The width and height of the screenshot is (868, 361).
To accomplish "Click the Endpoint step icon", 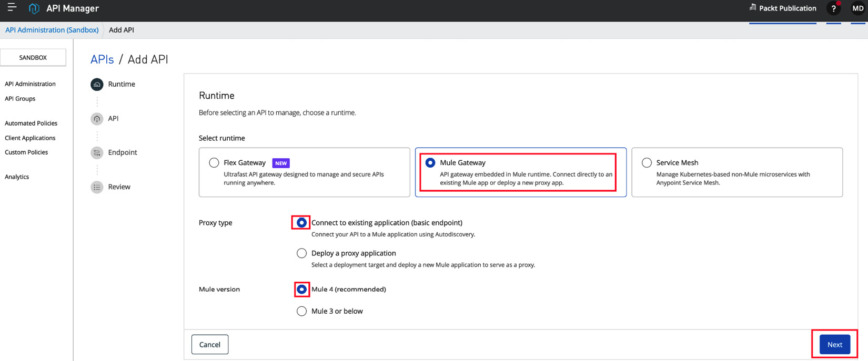I will tap(97, 153).
